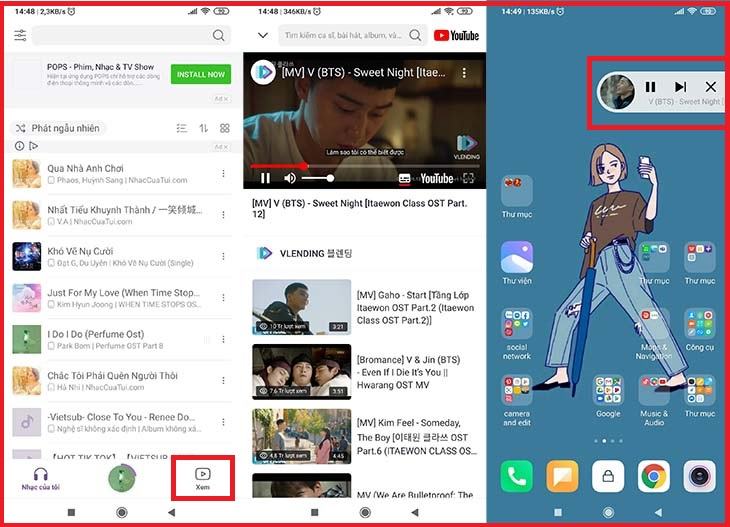The width and height of the screenshot is (730, 527).
Task: Open more options for Nhất Tiếu Khuynh Thành
Action: click(x=223, y=215)
